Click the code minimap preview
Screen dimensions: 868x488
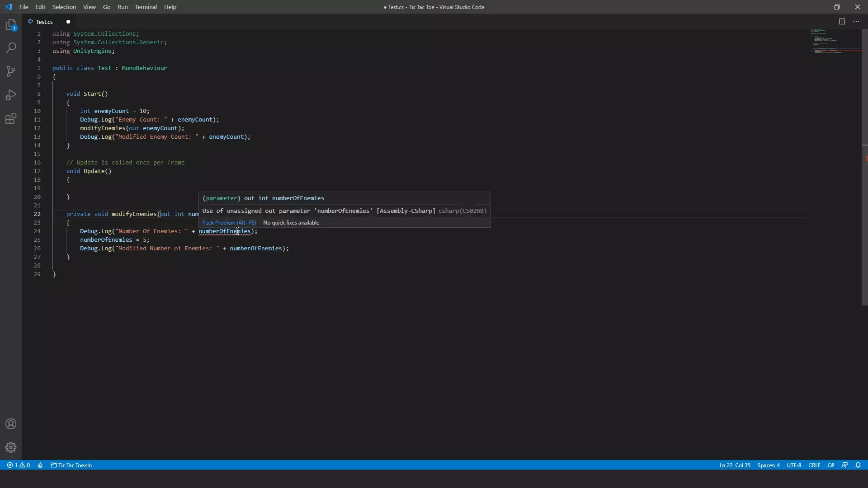point(835,42)
